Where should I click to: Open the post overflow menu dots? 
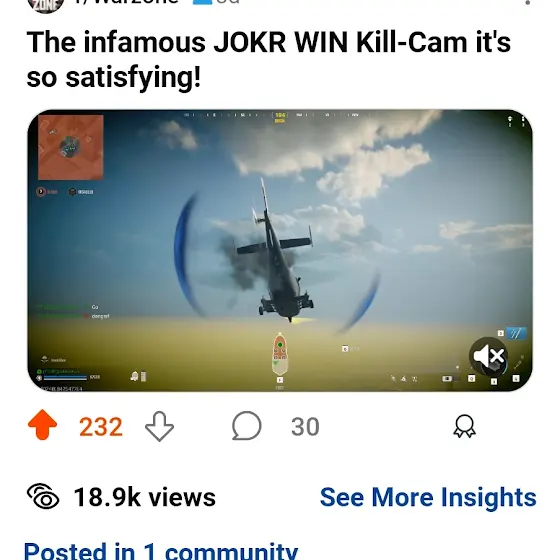[528, 3]
